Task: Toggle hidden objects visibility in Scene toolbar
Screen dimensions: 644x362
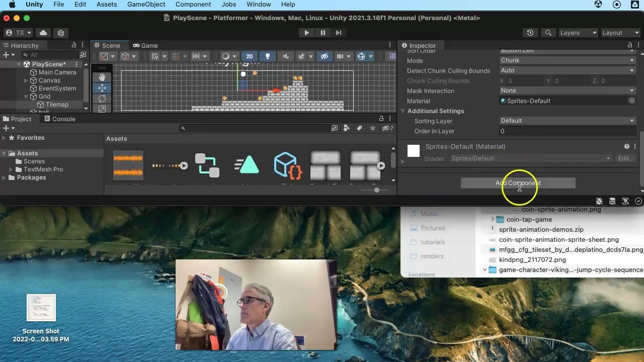Action: (x=325, y=56)
